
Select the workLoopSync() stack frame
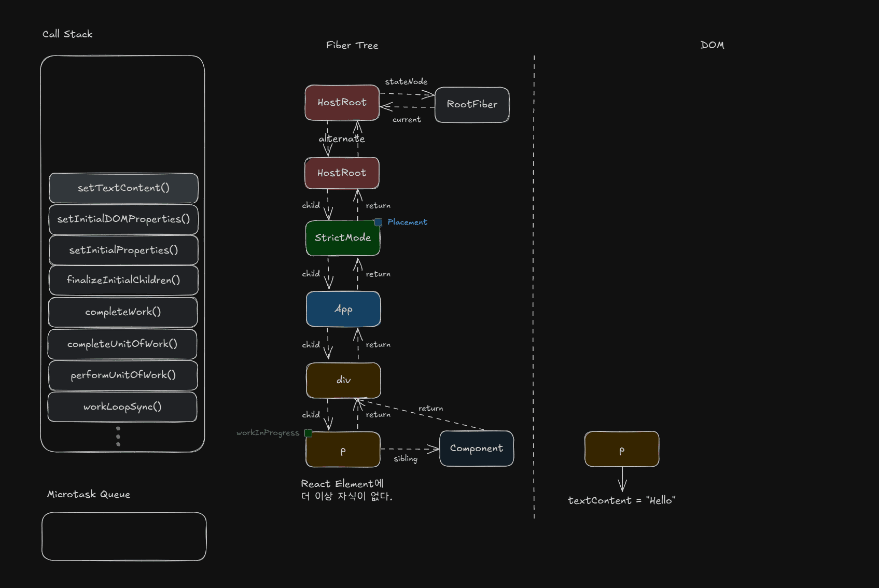[122, 407]
